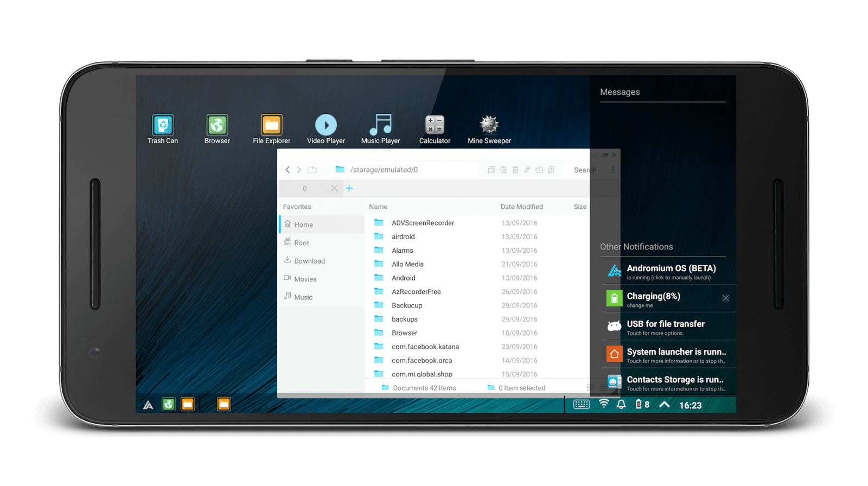Launch the Browser desktop icon
Image resolution: width=868 pixels, height=486 pixels.
[217, 129]
